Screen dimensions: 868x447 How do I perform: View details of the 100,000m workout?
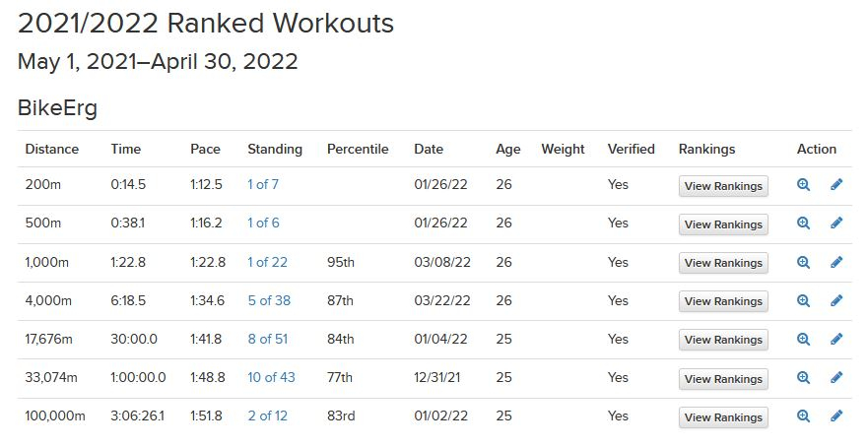click(x=803, y=416)
